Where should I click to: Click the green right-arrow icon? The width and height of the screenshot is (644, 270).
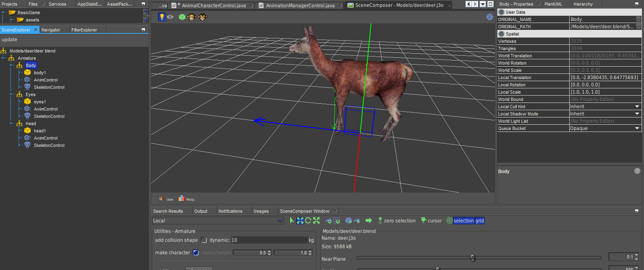tap(368, 220)
